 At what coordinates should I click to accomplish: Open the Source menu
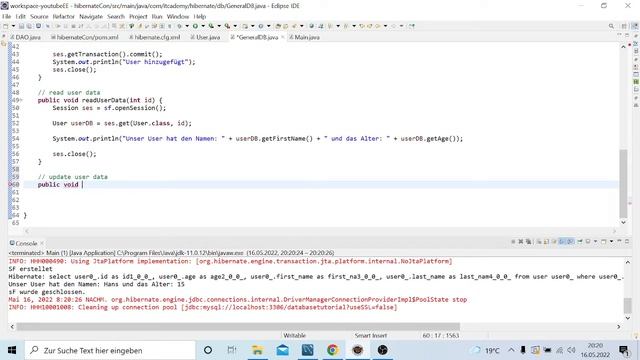tap(39, 16)
